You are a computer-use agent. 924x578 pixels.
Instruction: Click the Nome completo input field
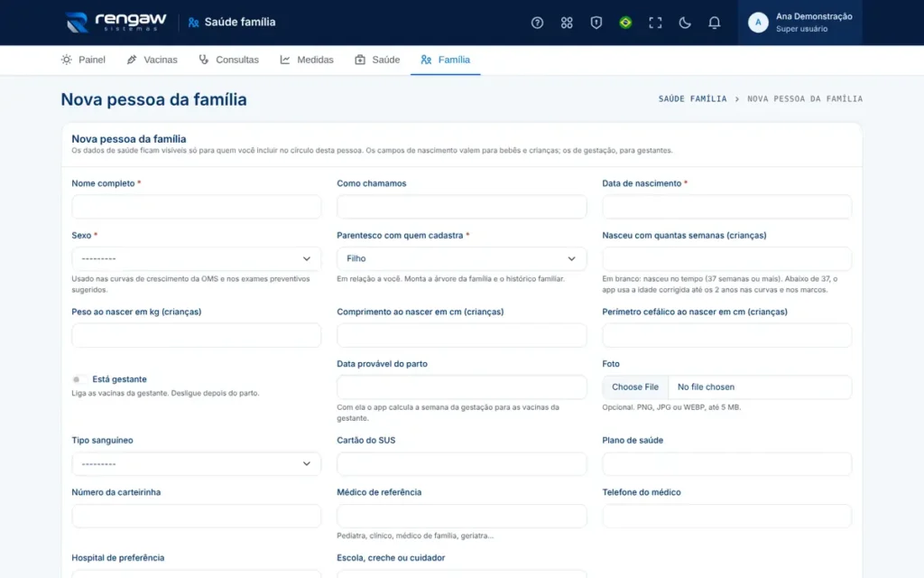click(x=196, y=207)
